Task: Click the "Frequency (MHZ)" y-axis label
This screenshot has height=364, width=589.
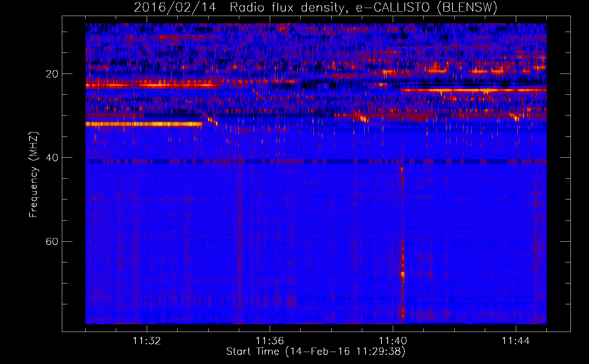Action: 33,174
